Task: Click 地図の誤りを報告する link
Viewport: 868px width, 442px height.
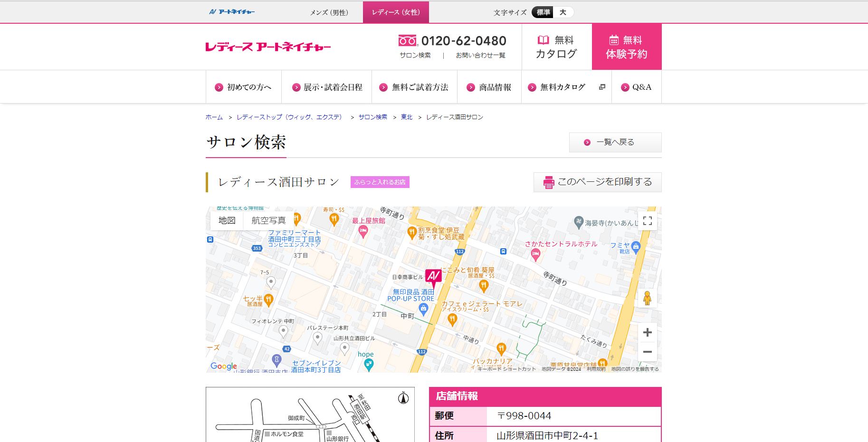Action: click(635, 369)
